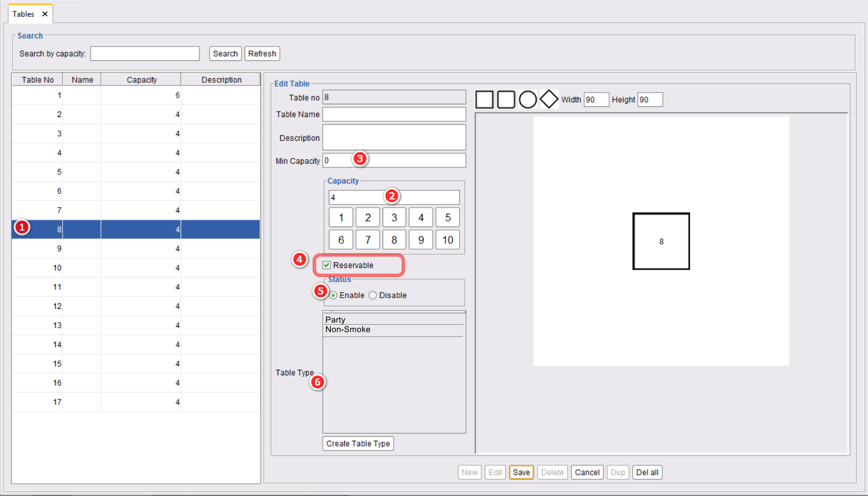Image resolution: width=868 pixels, height=496 pixels.
Task: Select table row number 7
Action: tap(136, 210)
